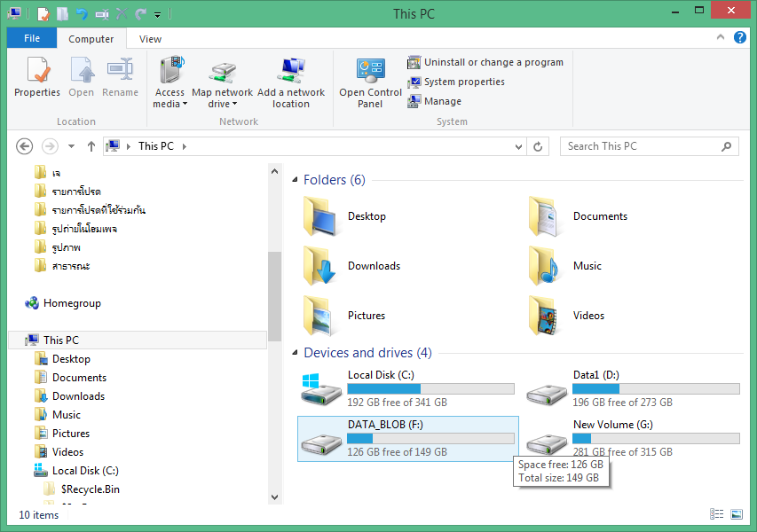The height and width of the screenshot is (532, 757).
Task: Select the Pictures folder icon in Folders
Action: (319, 316)
